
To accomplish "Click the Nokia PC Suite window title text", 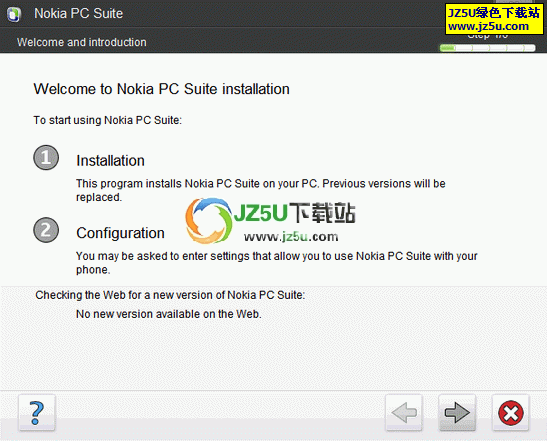I will (x=78, y=14).
